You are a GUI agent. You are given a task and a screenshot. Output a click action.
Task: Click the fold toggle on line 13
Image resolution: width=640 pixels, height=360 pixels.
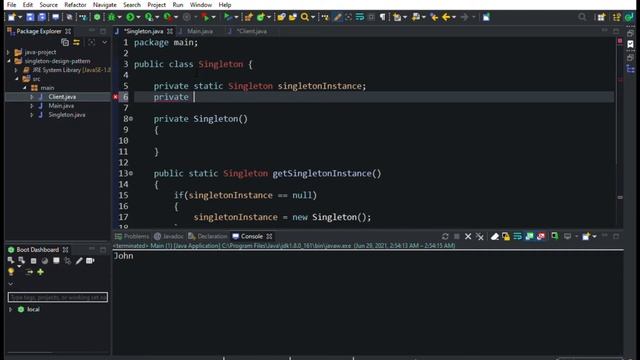point(131,173)
